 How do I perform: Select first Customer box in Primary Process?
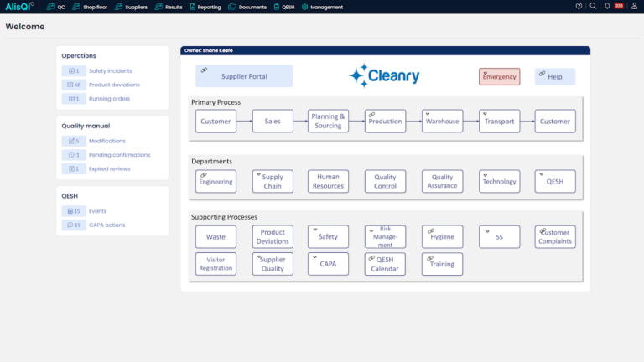click(216, 121)
